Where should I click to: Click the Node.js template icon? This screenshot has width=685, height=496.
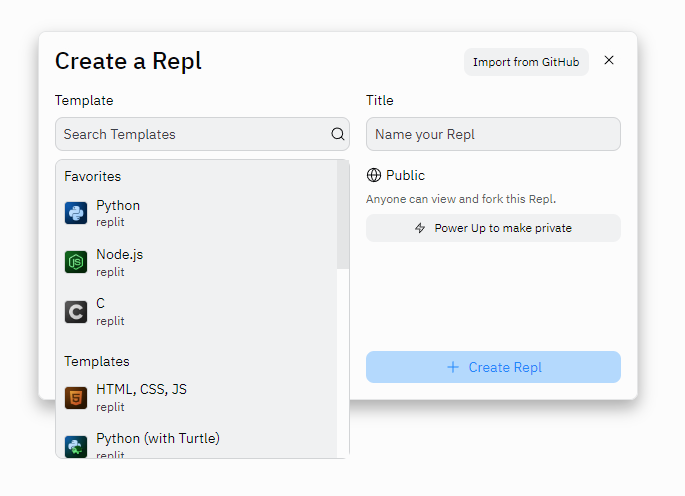(x=76, y=262)
